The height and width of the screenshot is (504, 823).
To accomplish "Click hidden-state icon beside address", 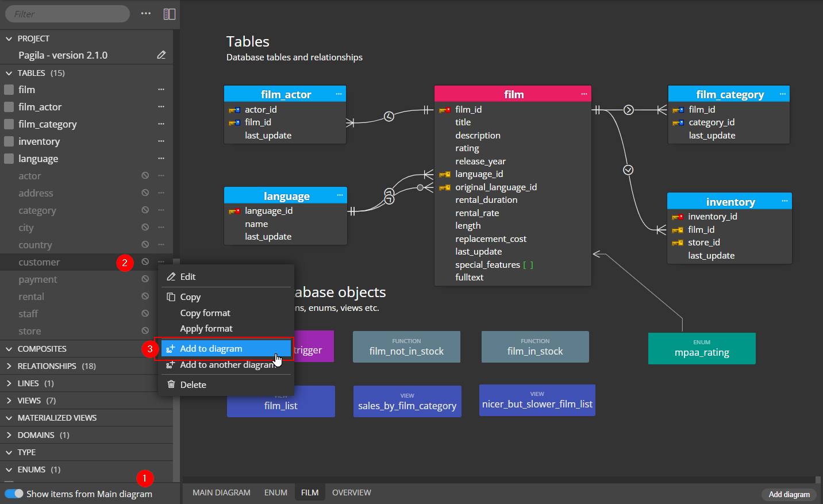I will coord(145,193).
